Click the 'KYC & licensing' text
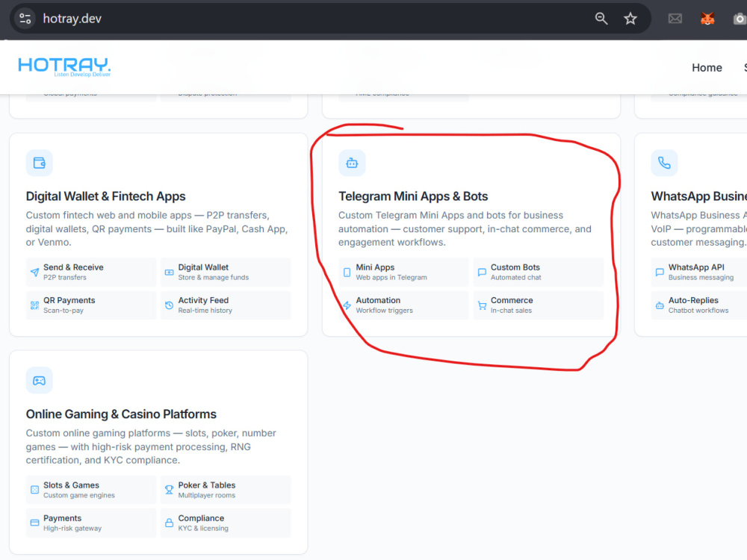 coord(203,528)
